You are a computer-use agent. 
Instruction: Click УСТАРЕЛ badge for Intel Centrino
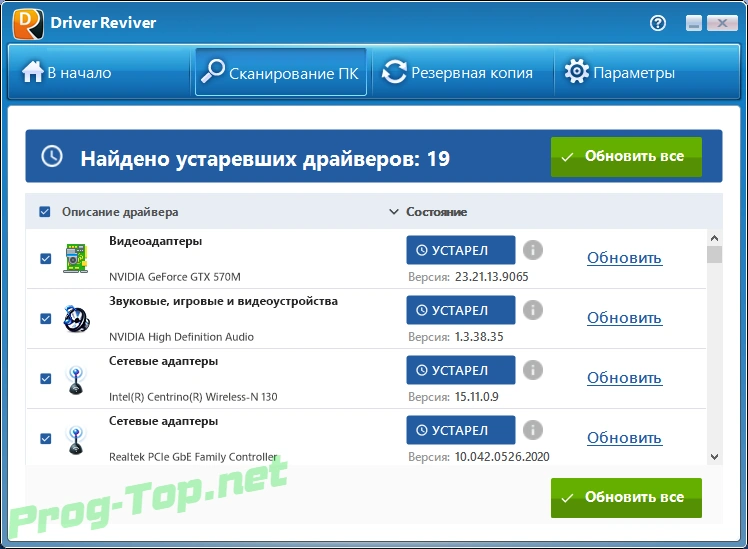[461, 370]
